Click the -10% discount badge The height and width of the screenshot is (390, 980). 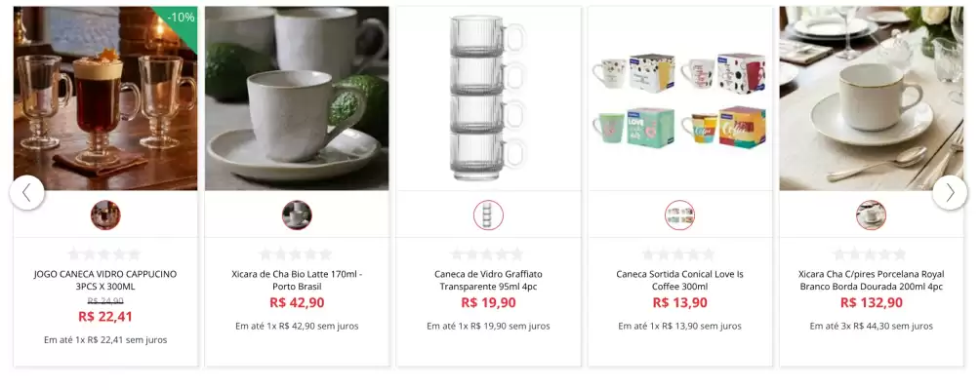click(181, 18)
